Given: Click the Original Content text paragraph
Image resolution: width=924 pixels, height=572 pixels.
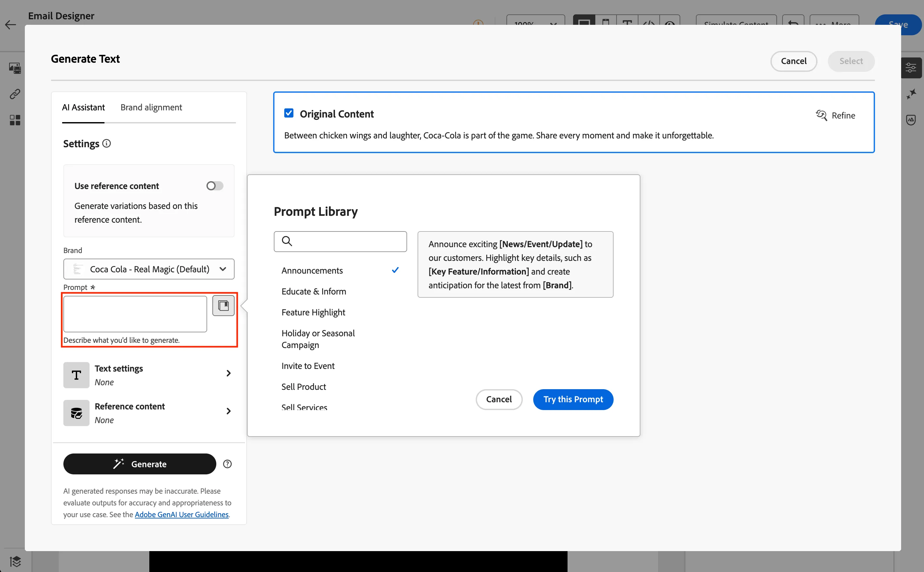Looking at the screenshot, I should coord(499,135).
